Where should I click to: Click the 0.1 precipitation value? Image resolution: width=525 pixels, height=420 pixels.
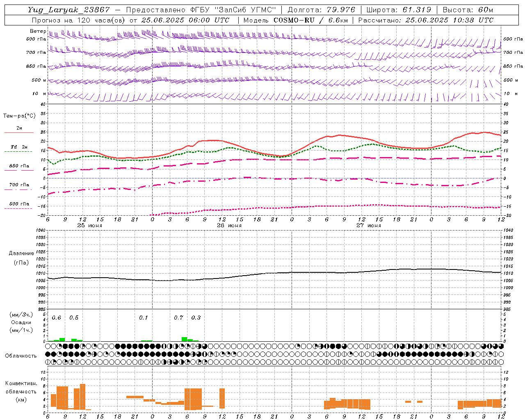(x=143, y=317)
